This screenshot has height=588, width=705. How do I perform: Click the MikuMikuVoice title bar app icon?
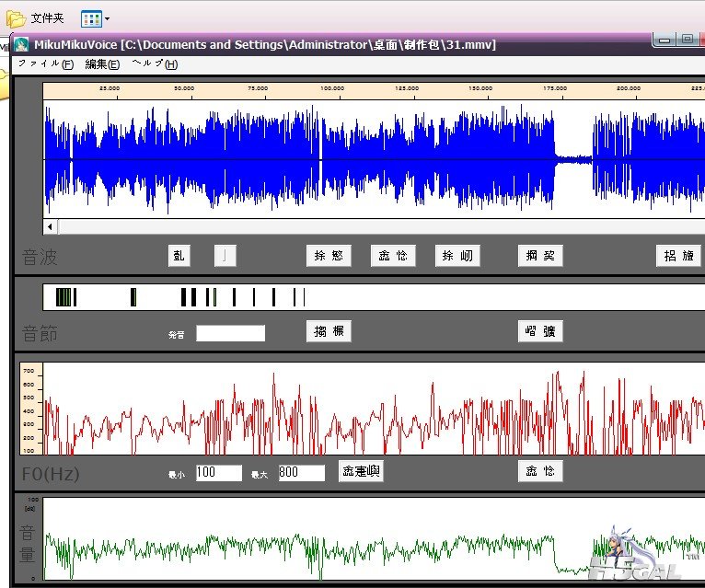[21, 45]
